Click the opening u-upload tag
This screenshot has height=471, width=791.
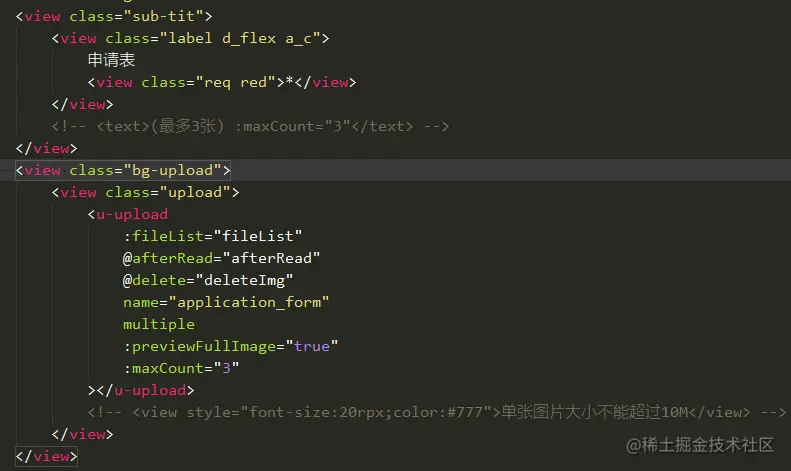128,214
